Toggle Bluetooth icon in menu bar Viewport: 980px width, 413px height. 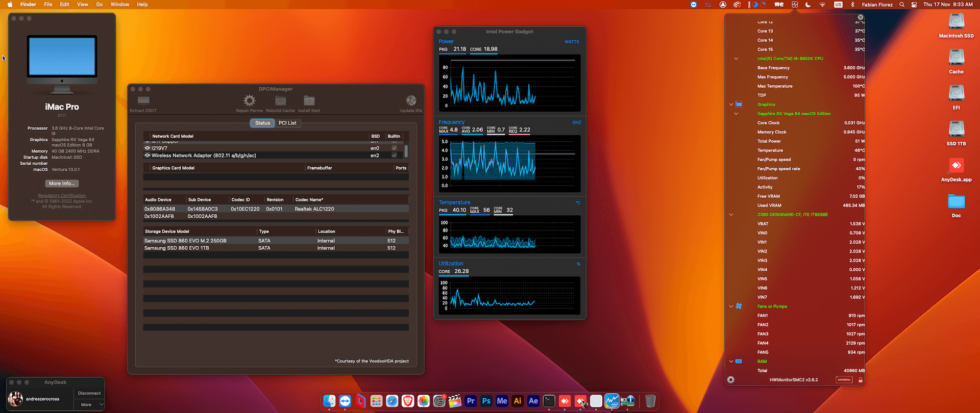(852, 5)
